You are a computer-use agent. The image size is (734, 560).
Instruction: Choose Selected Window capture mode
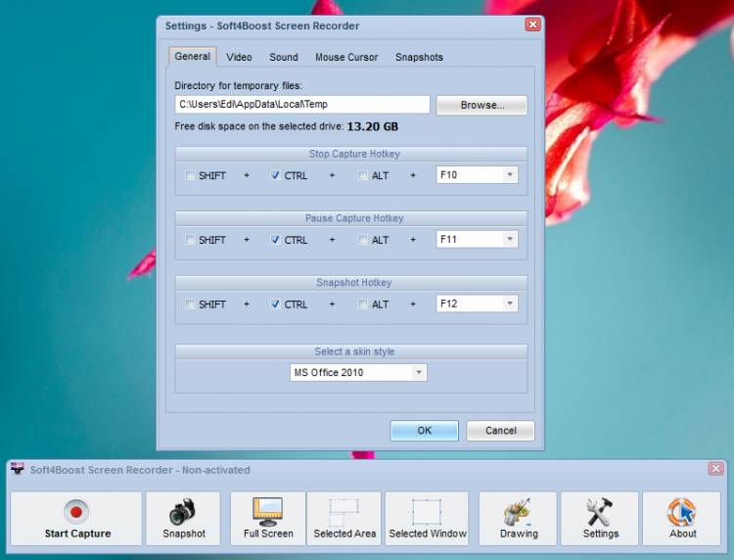pyautogui.click(x=427, y=518)
